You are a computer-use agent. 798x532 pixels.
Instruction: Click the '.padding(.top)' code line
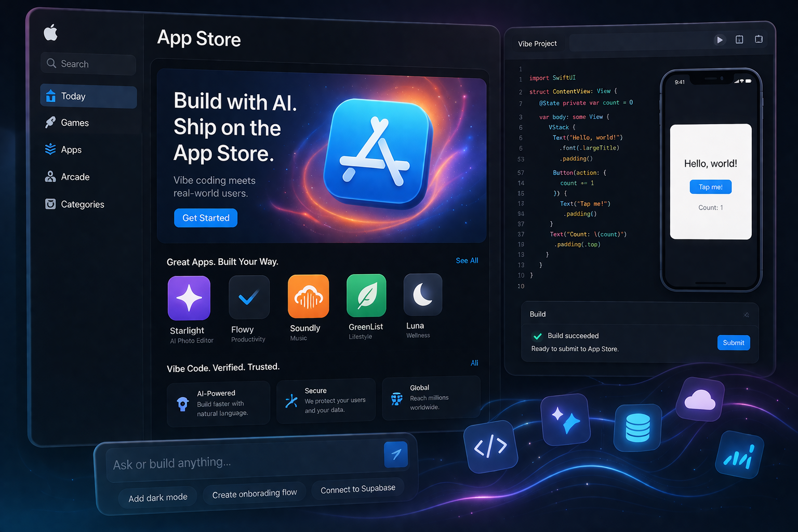tap(577, 244)
